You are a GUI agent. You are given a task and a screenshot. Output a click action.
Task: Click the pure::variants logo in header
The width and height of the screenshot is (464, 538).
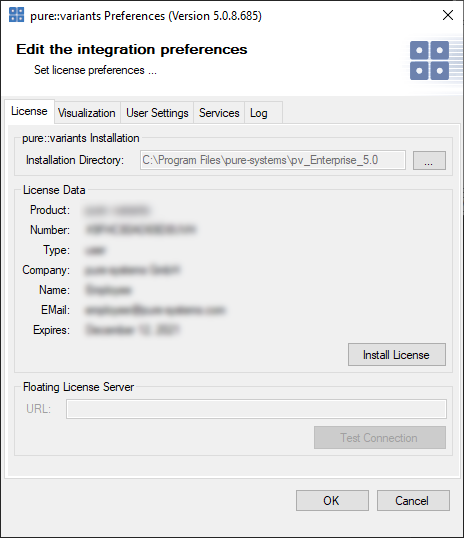[x=429, y=60]
